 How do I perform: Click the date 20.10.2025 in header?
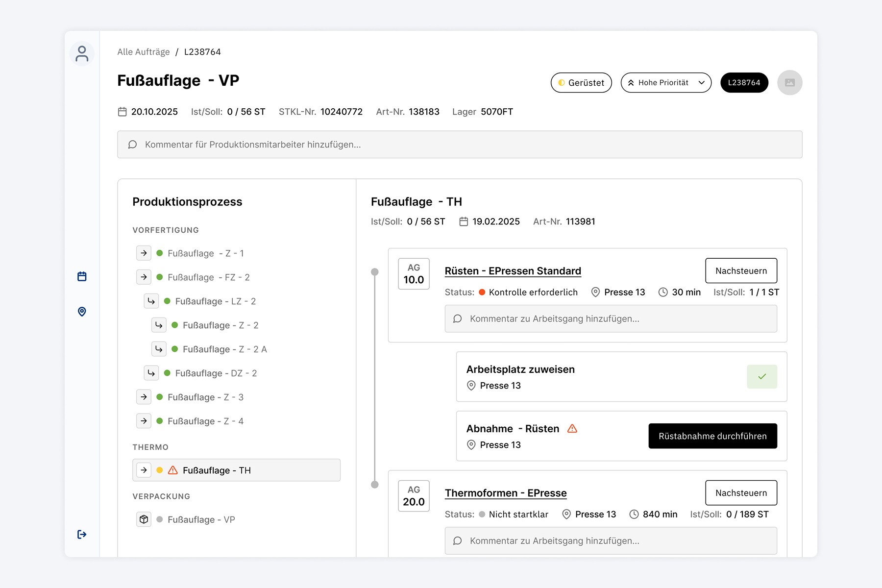[154, 112]
